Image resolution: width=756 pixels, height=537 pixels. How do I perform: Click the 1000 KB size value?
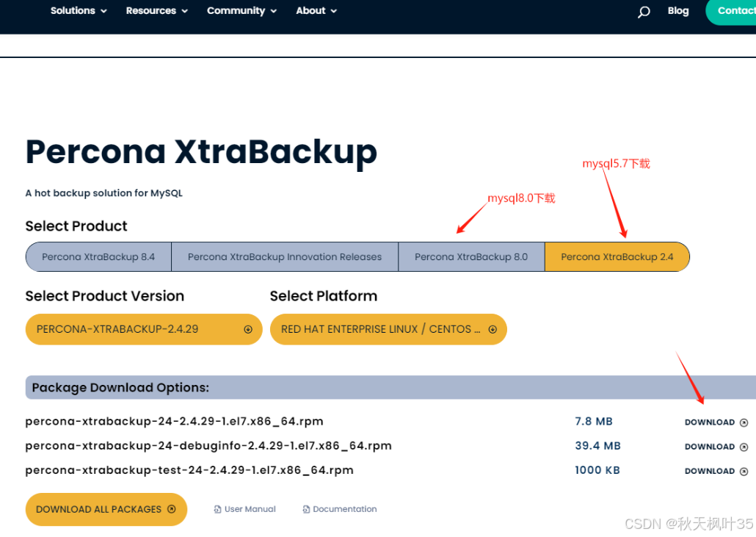click(597, 470)
